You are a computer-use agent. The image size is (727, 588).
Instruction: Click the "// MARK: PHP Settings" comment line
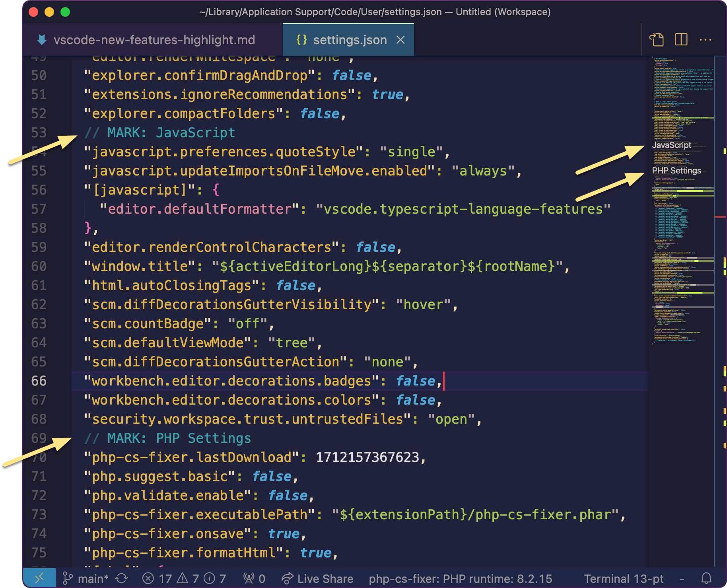pyautogui.click(x=168, y=438)
